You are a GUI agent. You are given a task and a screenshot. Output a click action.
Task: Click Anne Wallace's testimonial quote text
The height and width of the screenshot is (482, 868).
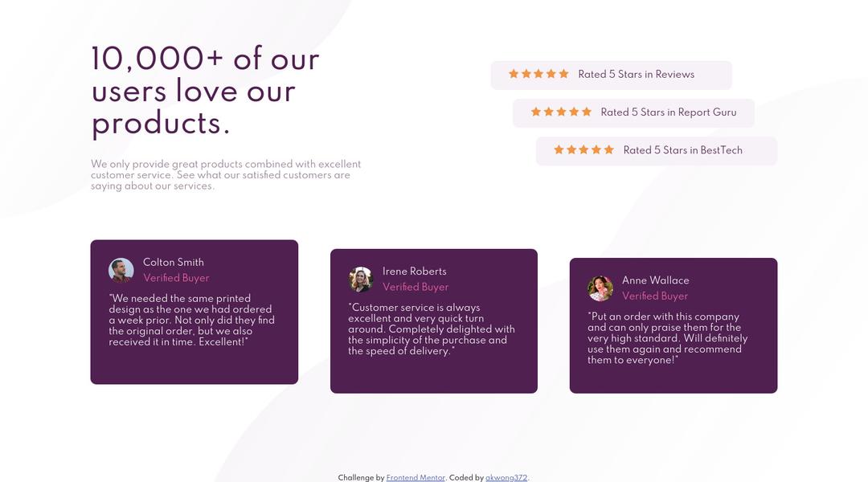(x=667, y=338)
